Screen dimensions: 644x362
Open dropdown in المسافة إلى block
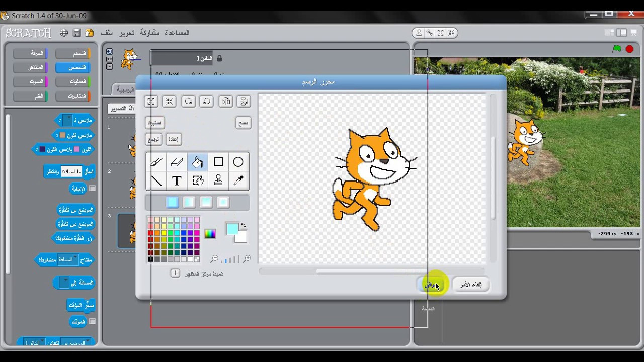pyautogui.click(x=64, y=283)
